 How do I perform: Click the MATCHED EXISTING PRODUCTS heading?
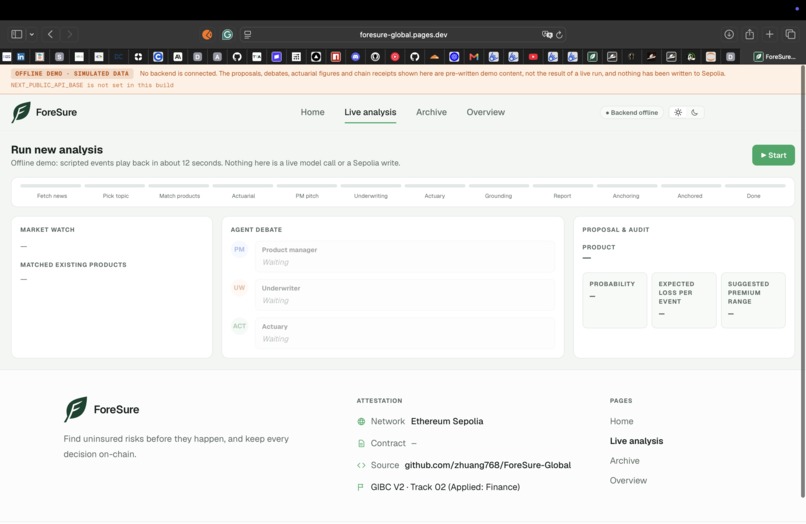pos(73,265)
